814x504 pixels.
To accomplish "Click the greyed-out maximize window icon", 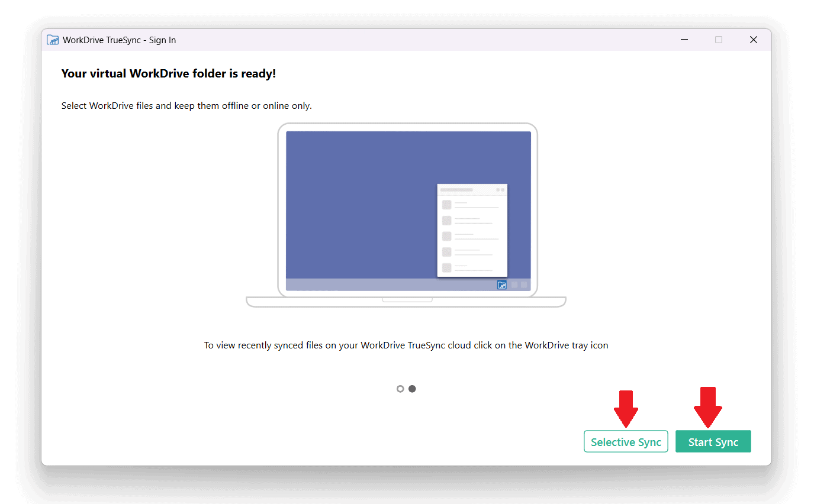I will pyautogui.click(x=719, y=40).
